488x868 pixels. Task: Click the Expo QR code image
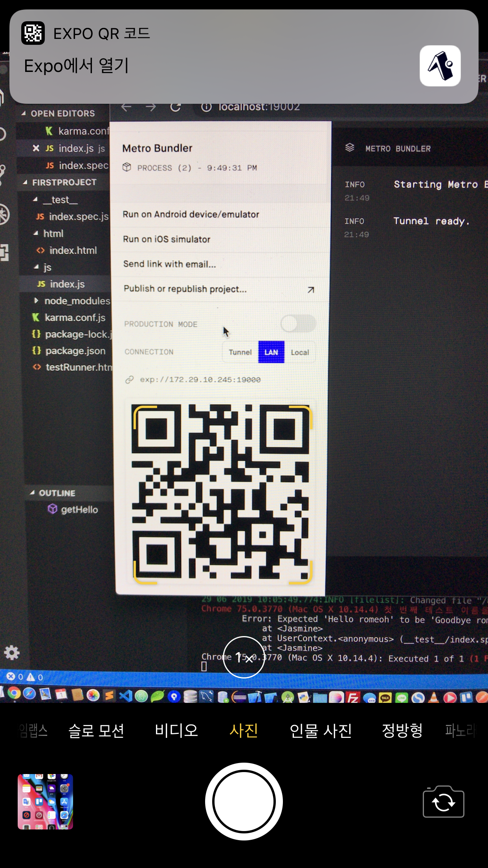click(x=220, y=492)
